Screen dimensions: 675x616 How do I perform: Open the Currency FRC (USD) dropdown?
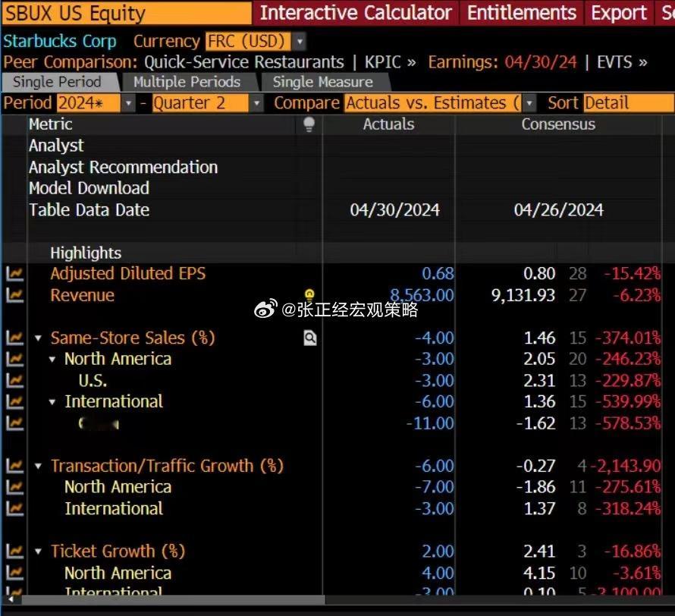coord(300,42)
